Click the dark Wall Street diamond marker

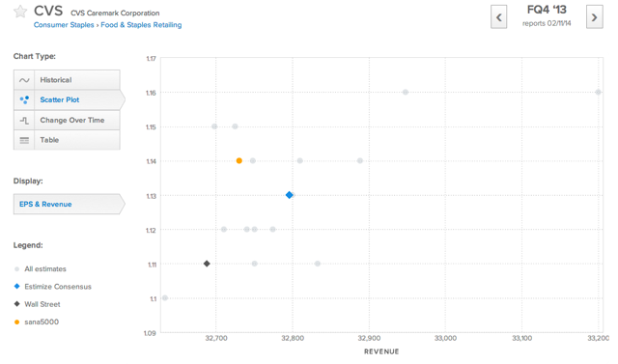point(207,264)
